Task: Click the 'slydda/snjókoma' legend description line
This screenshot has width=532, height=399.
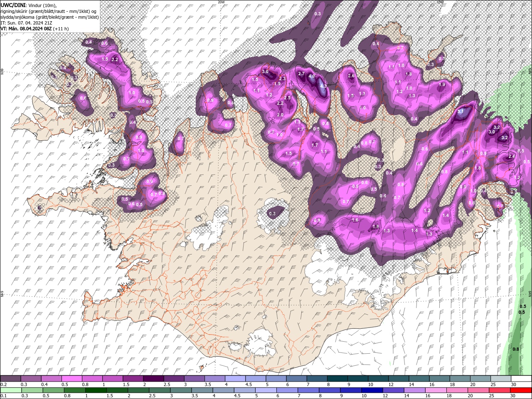Action: [49, 17]
